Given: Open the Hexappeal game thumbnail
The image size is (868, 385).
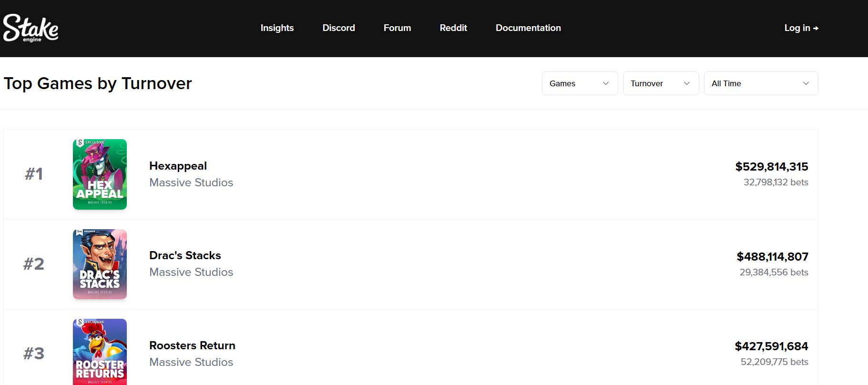Looking at the screenshot, I should (x=100, y=174).
